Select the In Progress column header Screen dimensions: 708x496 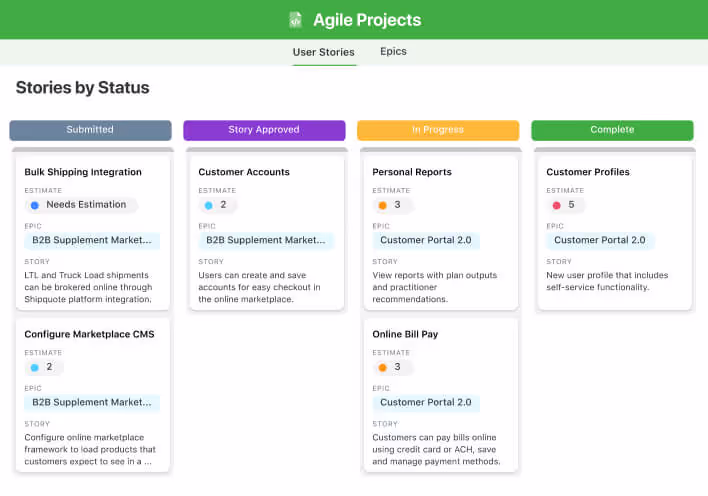[438, 130]
